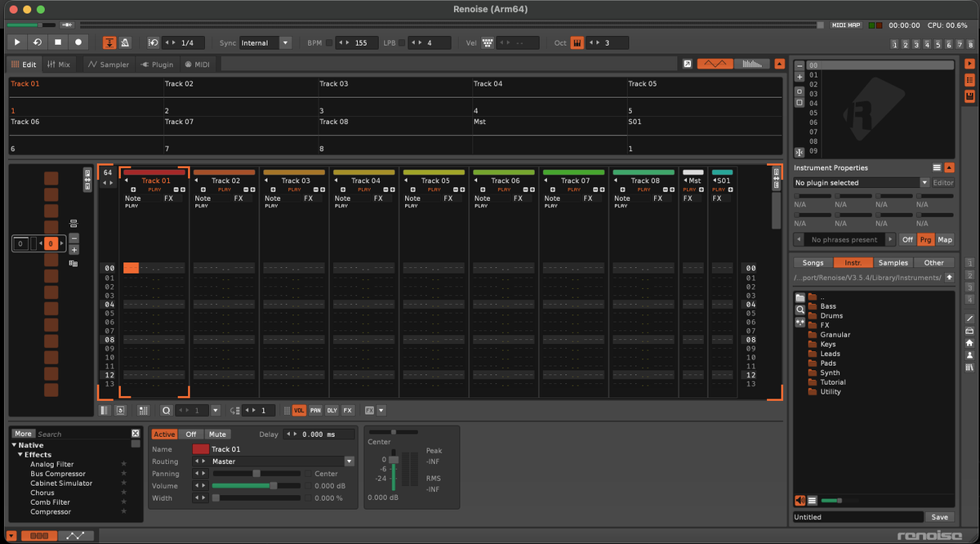
Task: Select the track scopes waveform view
Action: (x=715, y=64)
